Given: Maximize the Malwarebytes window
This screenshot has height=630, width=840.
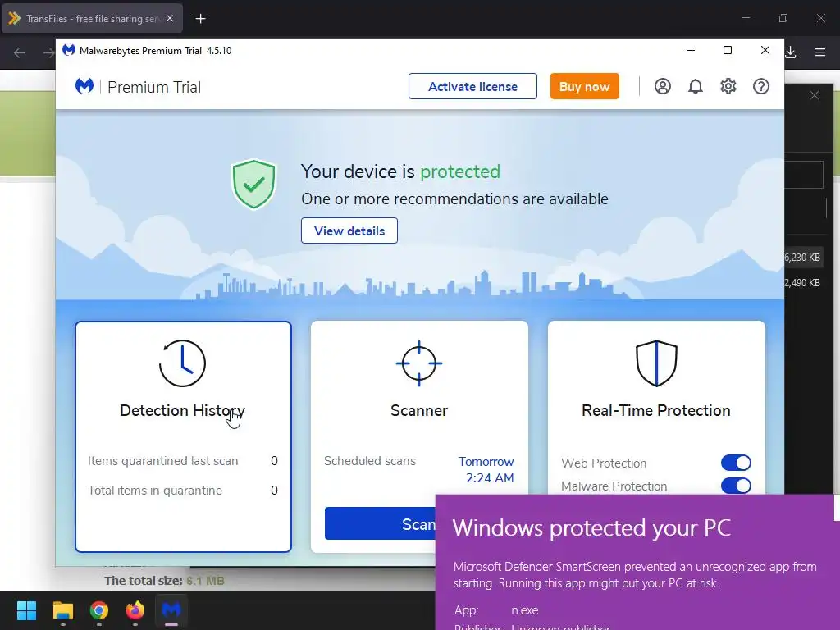Looking at the screenshot, I should click(728, 50).
